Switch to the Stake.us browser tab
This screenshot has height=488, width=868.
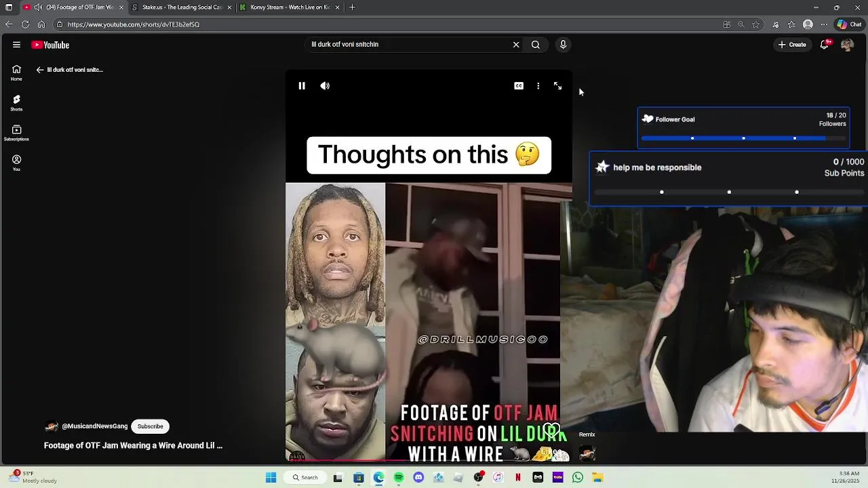tap(182, 7)
